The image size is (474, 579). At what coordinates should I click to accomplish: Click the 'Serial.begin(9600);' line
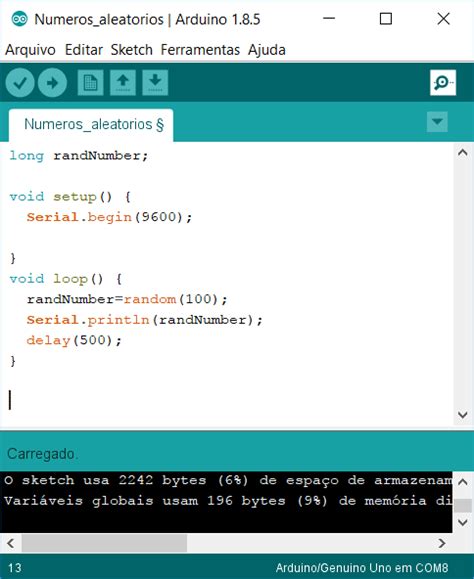click(x=109, y=217)
